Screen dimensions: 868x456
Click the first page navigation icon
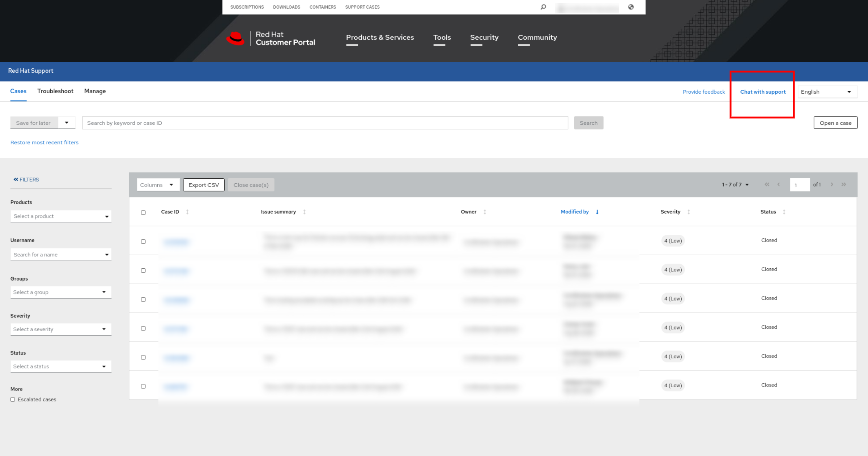[x=767, y=184]
